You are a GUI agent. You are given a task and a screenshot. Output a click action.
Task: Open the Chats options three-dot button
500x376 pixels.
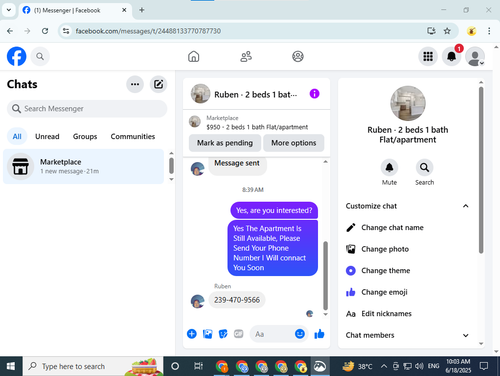[135, 84]
